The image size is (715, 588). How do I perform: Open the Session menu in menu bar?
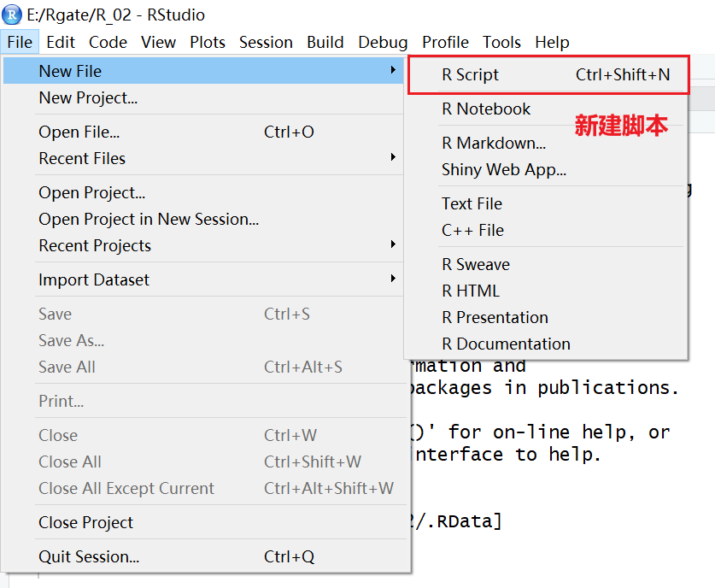pyautogui.click(x=266, y=42)
